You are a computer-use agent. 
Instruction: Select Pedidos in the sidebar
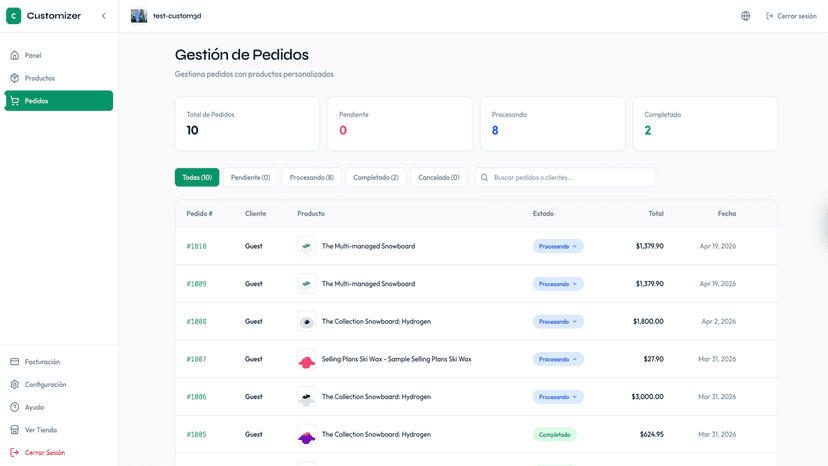(x=59, y=101)
